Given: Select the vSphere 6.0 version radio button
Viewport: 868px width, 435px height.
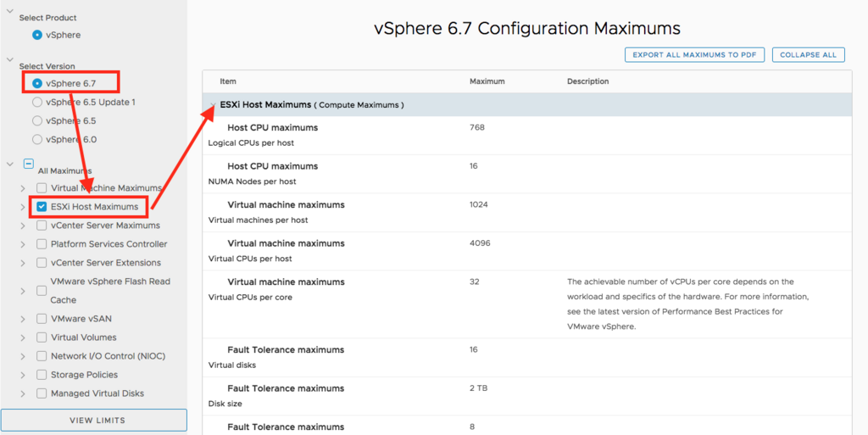Looking at the screenshot, I should (37, 139).
